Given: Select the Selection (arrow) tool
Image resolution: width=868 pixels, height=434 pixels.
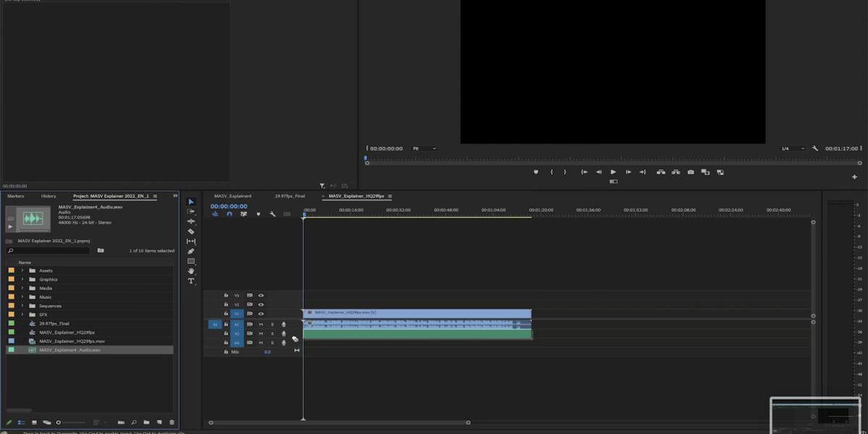Looking at the screenshot, I should coord(191,202).
